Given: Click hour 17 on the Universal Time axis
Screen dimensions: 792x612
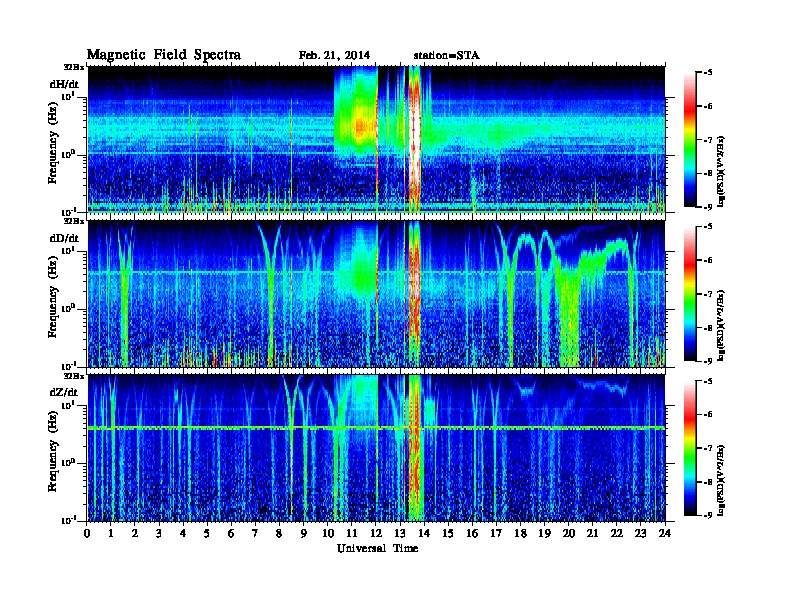Looking at the screenshot, I should click(496, 533).
